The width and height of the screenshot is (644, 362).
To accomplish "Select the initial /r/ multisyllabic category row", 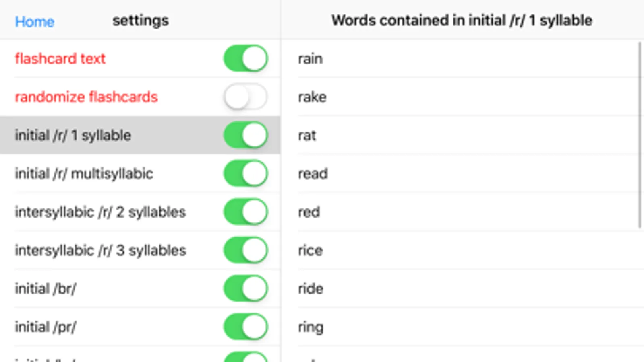I will point(84,174).
